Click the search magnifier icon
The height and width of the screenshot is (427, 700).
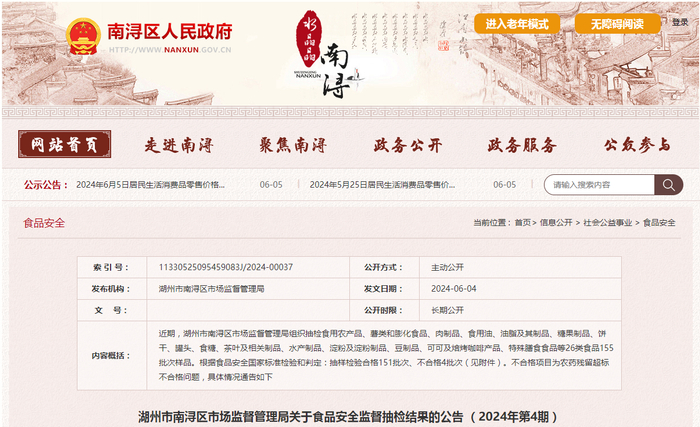point(668,184)
